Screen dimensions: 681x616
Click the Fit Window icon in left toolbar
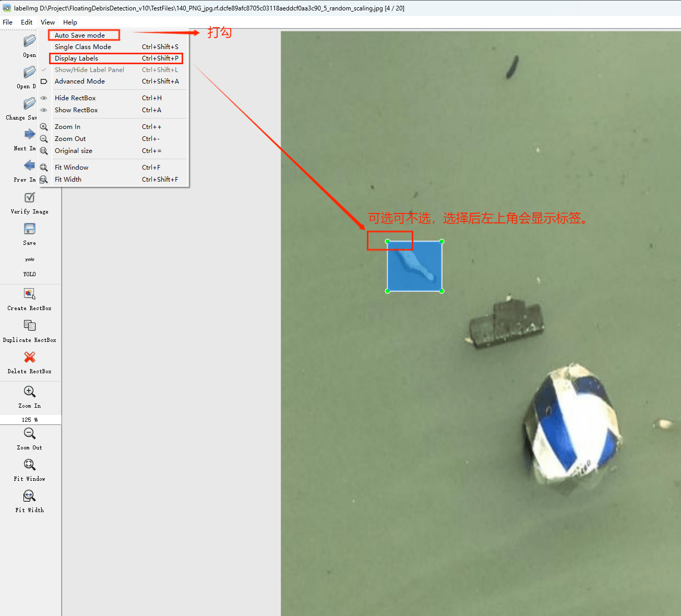coord(30,465)
